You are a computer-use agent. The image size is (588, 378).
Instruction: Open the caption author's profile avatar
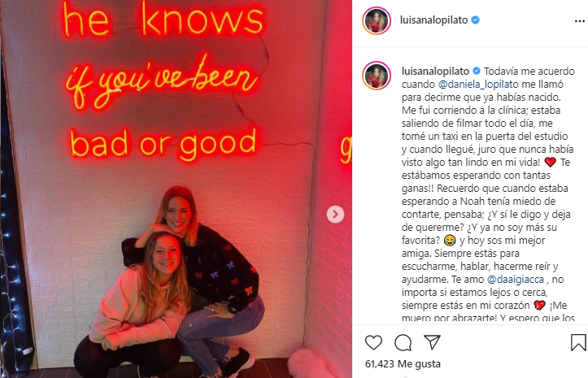tap(376, 76)
